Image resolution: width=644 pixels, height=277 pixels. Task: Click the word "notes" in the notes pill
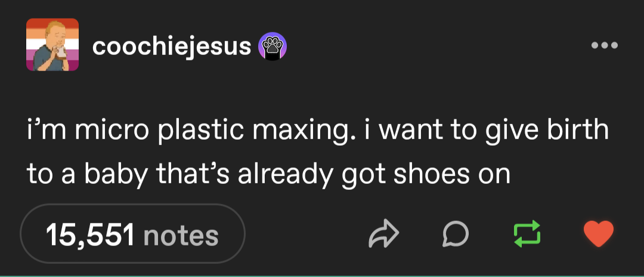(x=181, y=235)
